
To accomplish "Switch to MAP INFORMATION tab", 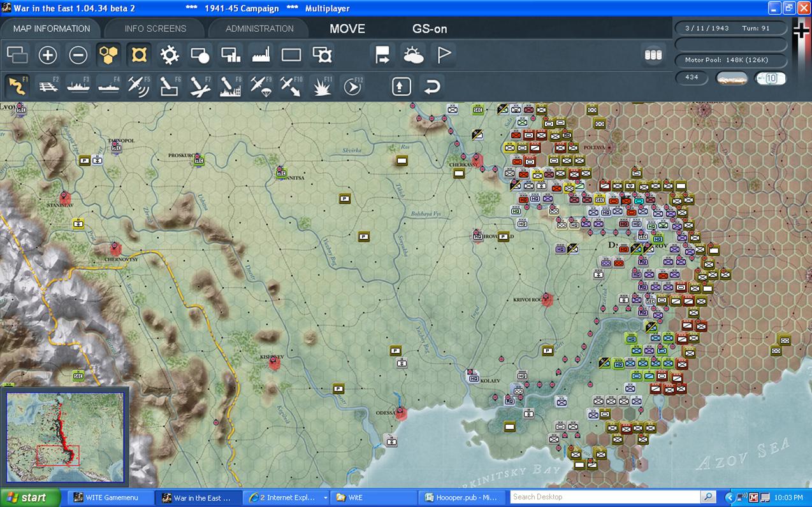I will point(52,29).
